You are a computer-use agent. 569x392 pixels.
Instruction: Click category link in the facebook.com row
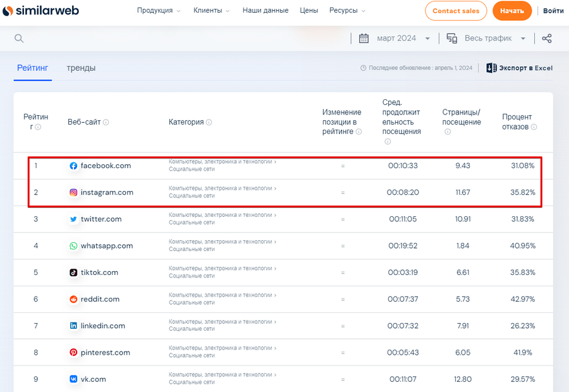click(x=223, y=166)
